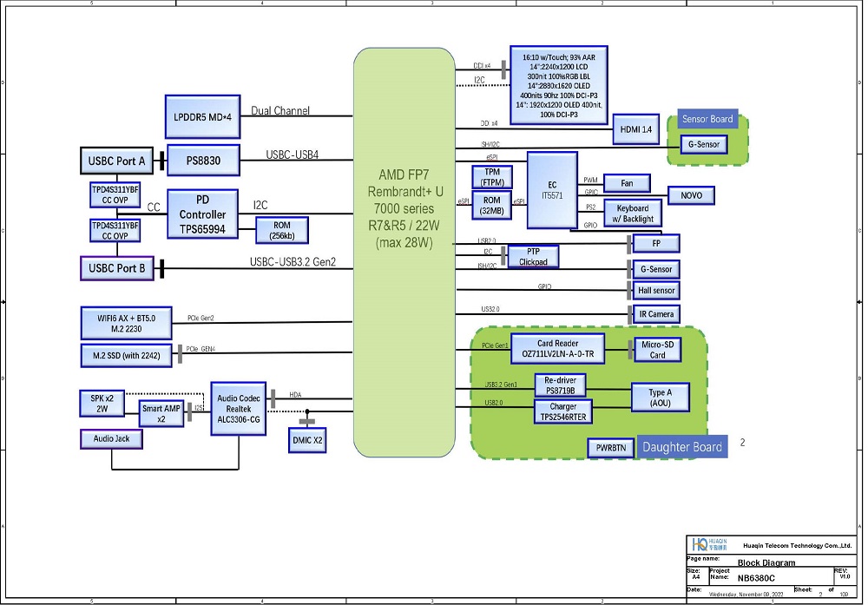
Task: Click the IR Camera block
Action: pyautogui.click(x=656, y=314)
